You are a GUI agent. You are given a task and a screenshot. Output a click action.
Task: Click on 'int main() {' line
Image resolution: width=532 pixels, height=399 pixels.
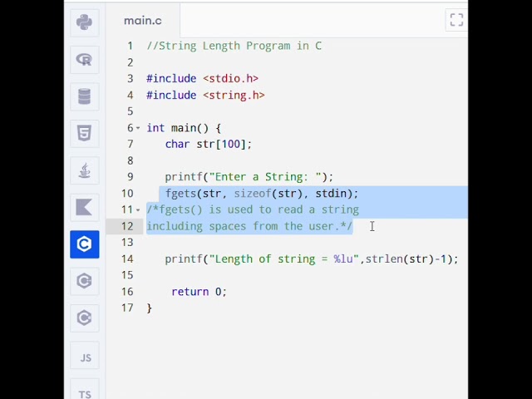coord(184,128)
